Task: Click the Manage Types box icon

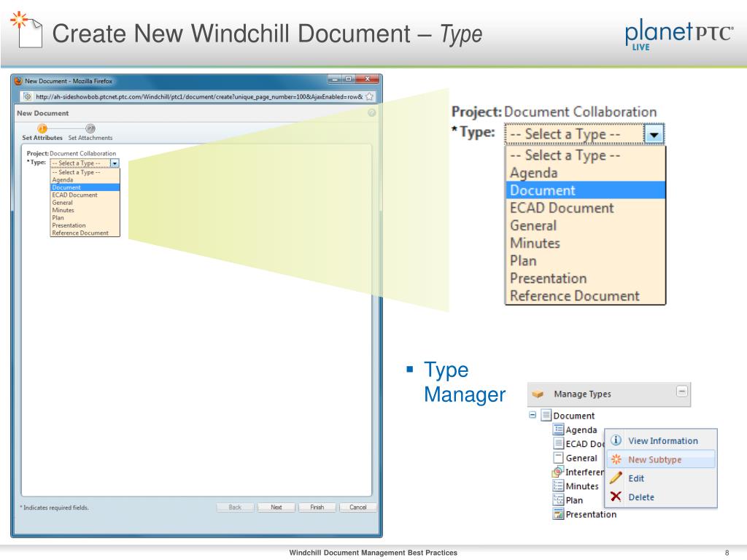Action: point(538,394)
